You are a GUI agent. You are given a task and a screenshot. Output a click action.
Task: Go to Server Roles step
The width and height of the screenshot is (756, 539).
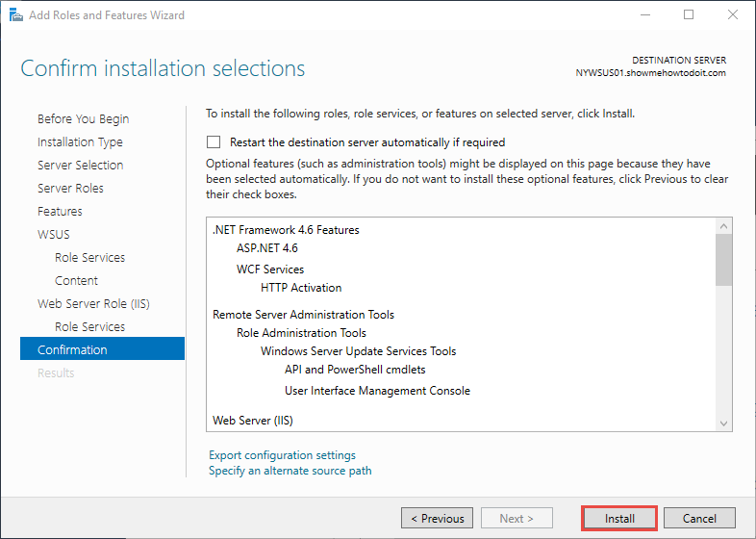70,189
